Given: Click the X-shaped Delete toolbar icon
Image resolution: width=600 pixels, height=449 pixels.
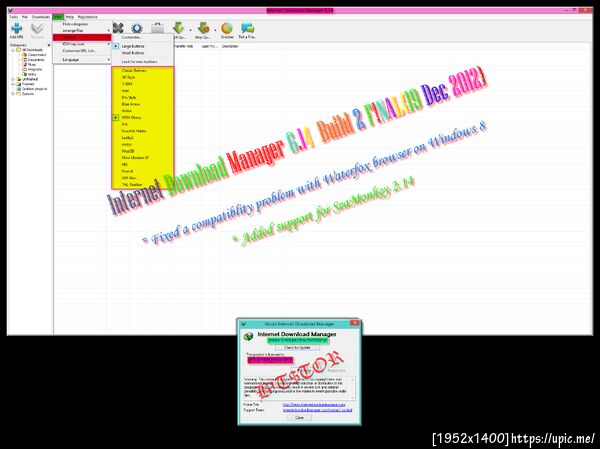Looking at the screenshot, I should (118, 28).
